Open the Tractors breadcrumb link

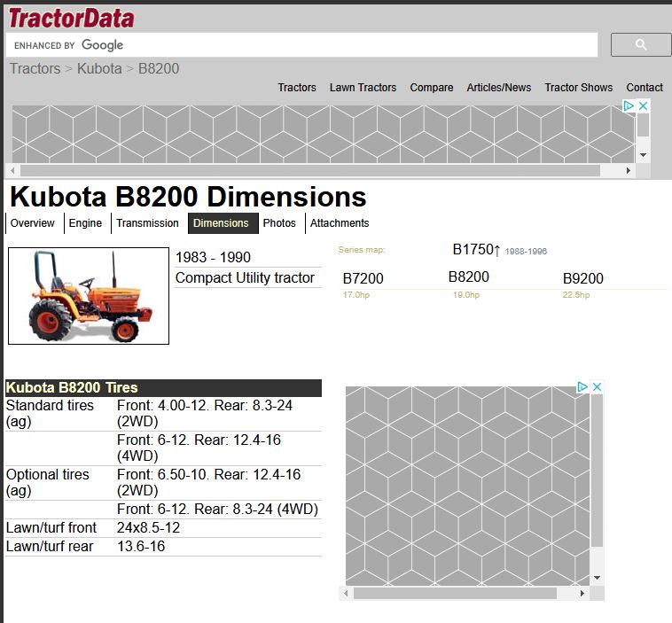[x=35, y=68]
